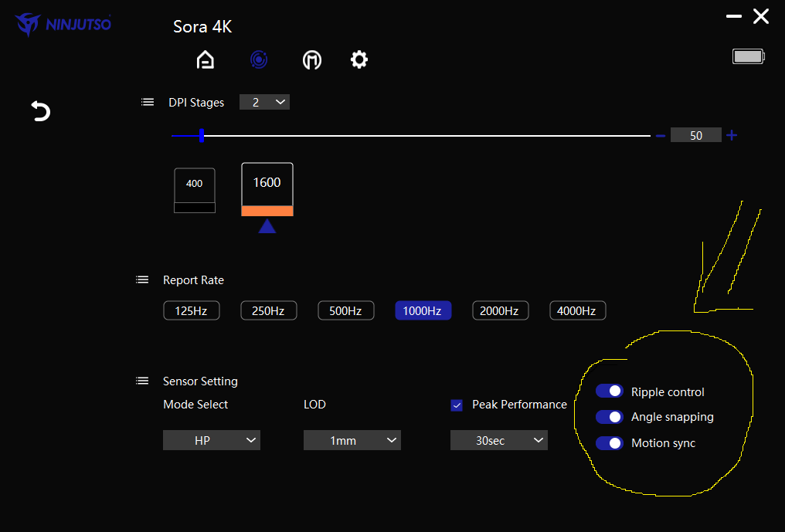Image resolution: width=785 pixels, height=532 pixels.
Task: Click the Report Rate label
Action: tap(193, 280)
